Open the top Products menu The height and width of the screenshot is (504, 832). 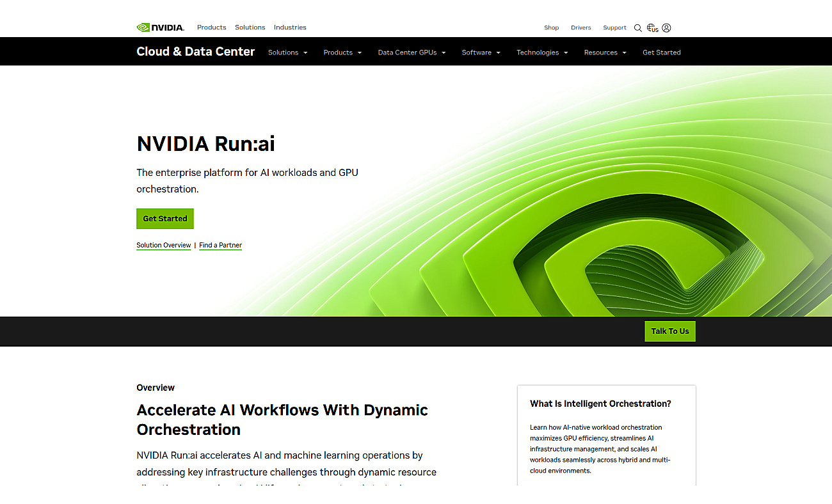click(x=212, y=28)
